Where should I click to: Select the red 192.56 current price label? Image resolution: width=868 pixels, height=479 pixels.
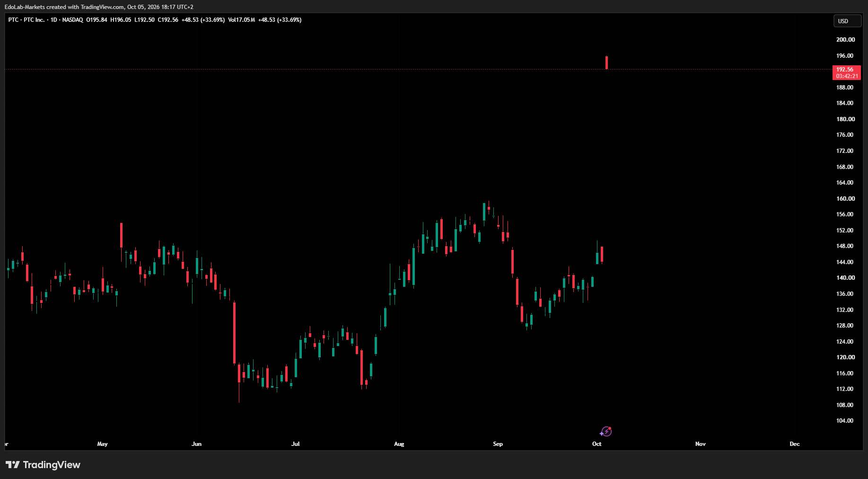click(847, 72)
